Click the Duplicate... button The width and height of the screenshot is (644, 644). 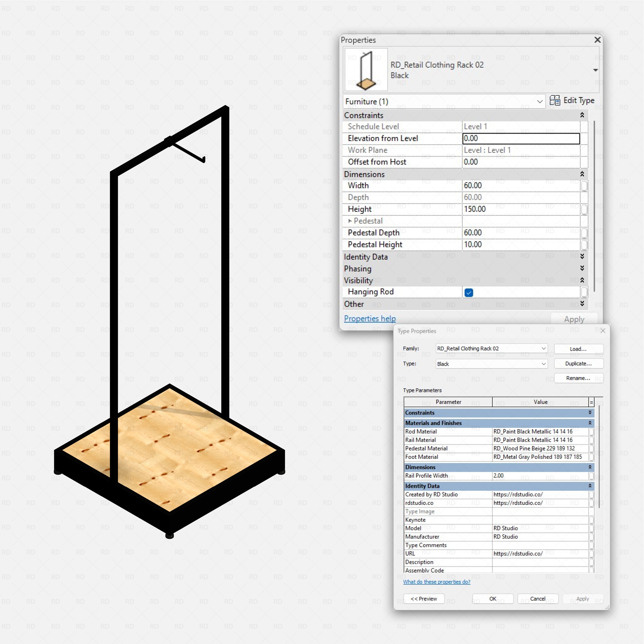point(578,363)
